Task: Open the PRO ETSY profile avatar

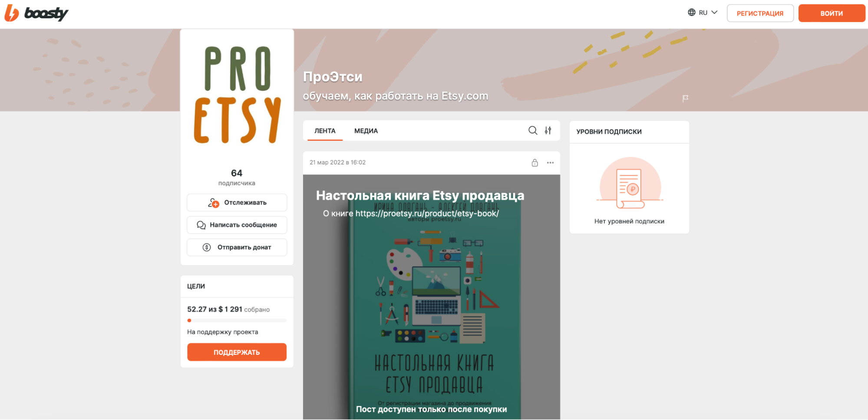Action: click(x=237, y=95)
